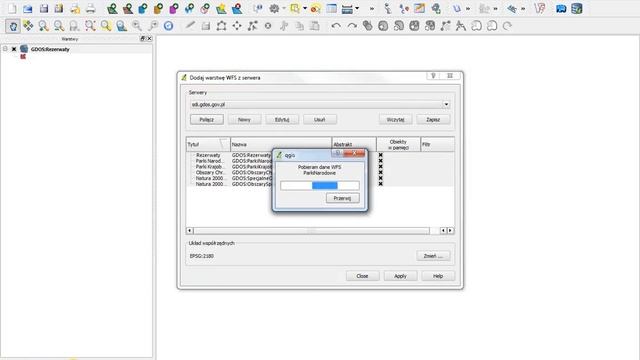Toggle 'Obiekty w pamięci' for Parki Narod. row
The image size is (640, 360).
(x=380, y=161)
